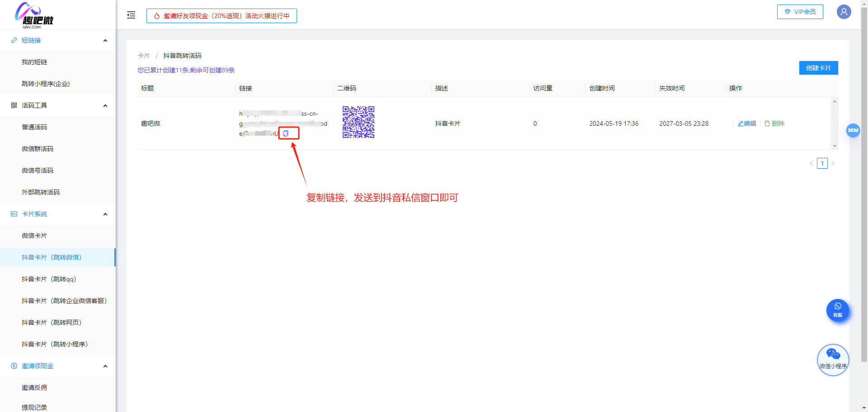Delete the 趣吧微 card via 删除
This screenshot has height=412, width=868.
click(774, 123)
